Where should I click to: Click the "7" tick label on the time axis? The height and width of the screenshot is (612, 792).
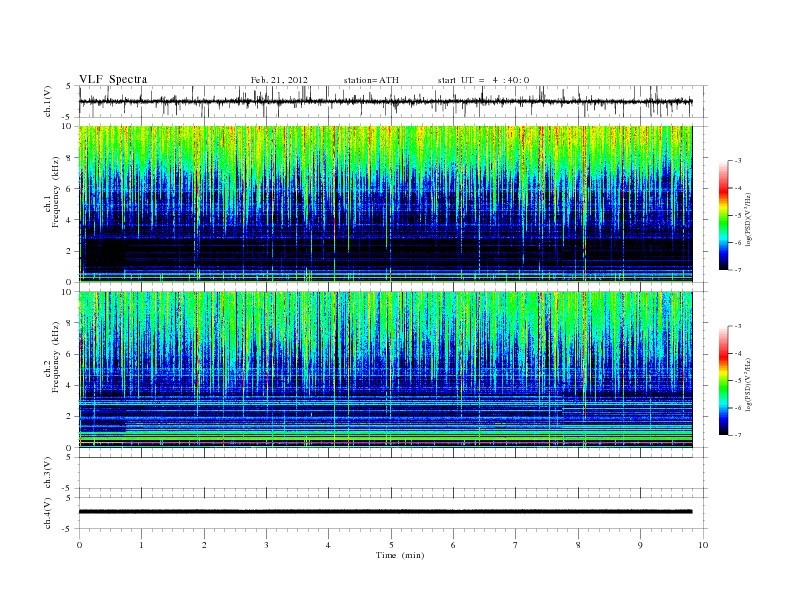516,545
